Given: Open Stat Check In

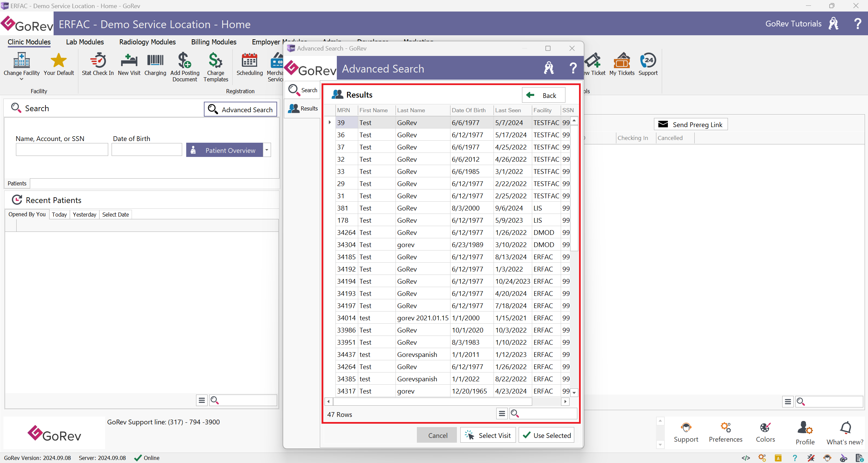Looking at the screenshot, I should click(98, 64).
